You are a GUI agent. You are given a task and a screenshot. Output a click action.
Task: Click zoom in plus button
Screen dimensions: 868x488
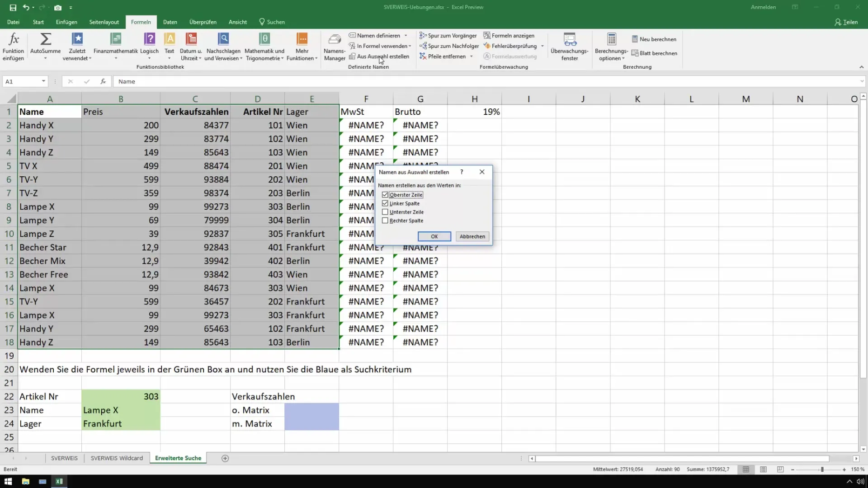[844, 469]
